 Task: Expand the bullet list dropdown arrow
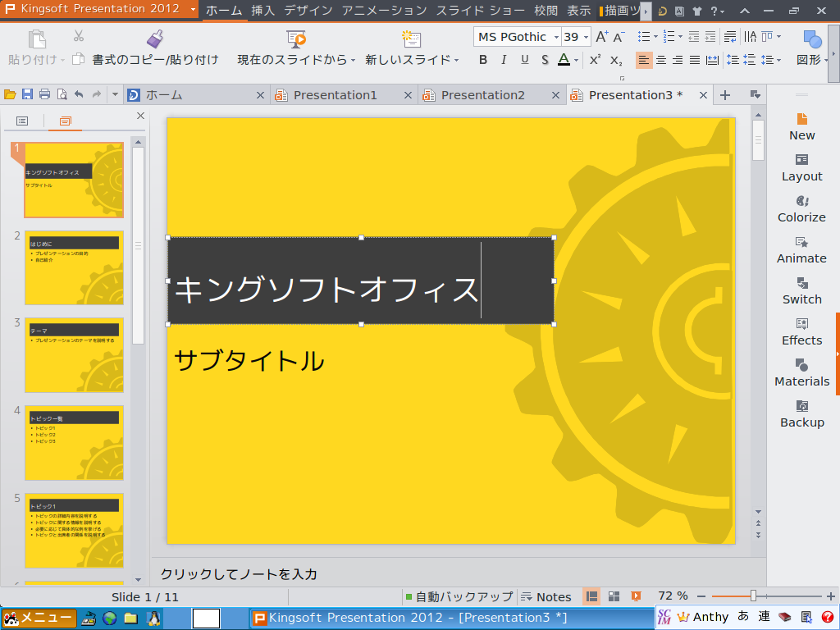tap(655, 36)
